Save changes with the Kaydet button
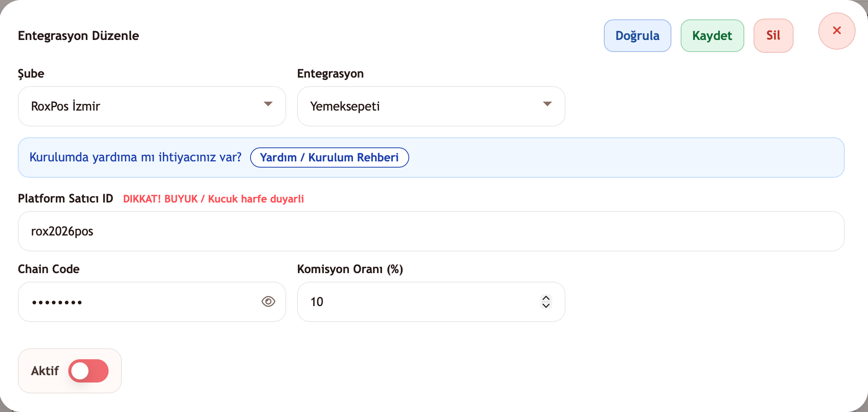The height and width of the screenshot is (412, 868). tap(712, 36)
